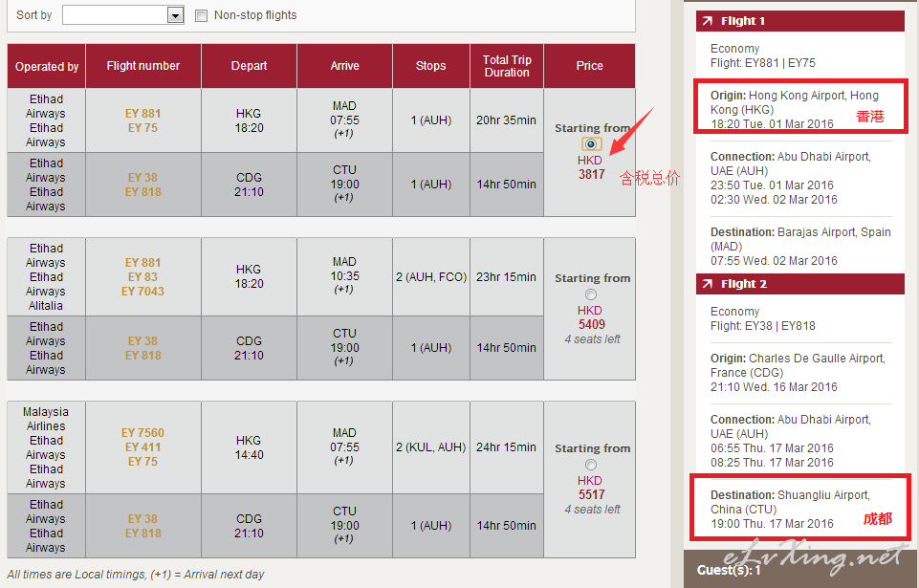Click the '2 (AUH, FCO)' stops cell
Viewport: 919px width, 588px height.
(x=431, y=276)
